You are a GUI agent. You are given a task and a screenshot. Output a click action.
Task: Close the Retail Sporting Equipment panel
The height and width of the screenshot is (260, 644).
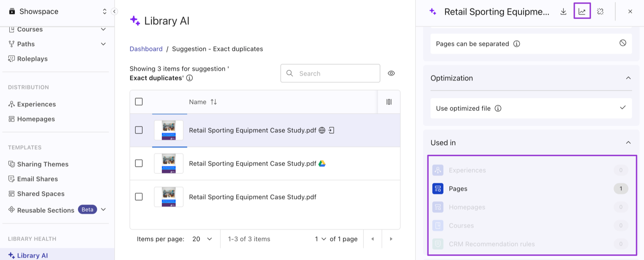(630, 12)
